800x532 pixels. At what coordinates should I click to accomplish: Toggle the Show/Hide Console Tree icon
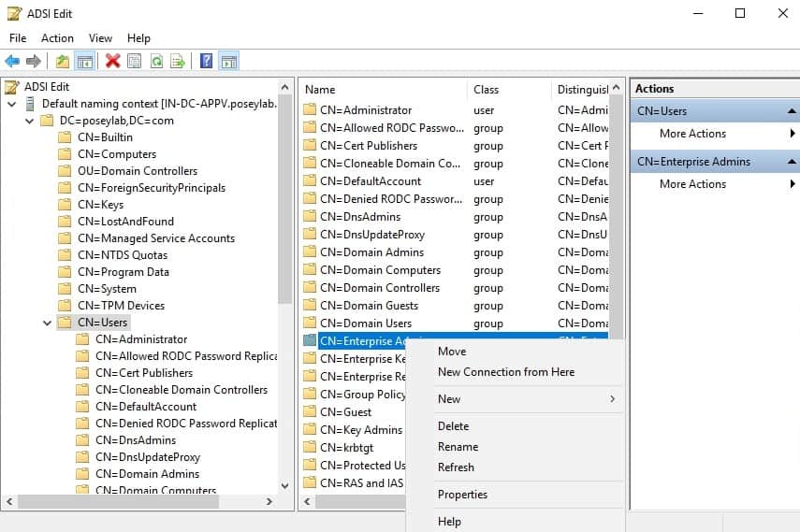pos(85,62)
